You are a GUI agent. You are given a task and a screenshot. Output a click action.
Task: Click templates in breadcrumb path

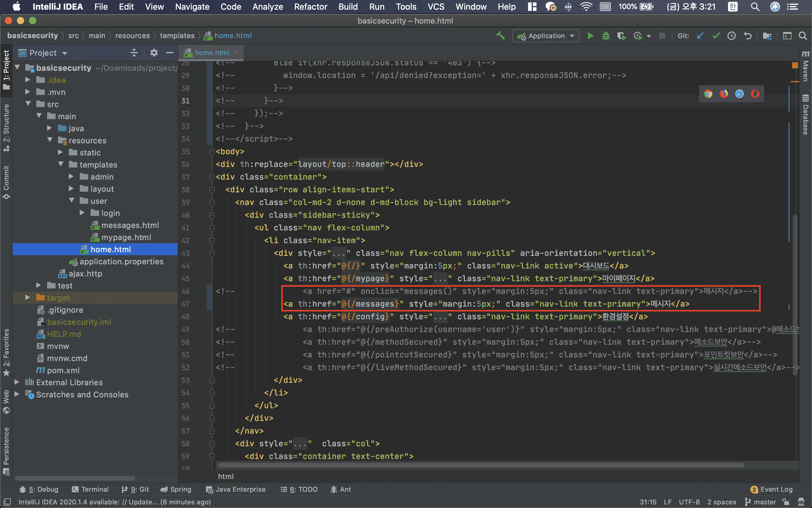click(177, 36)
